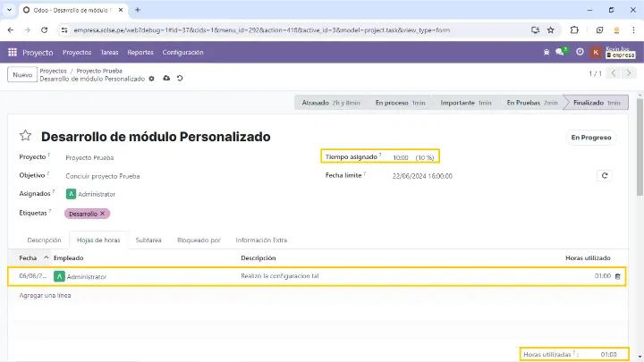Viewport: 644px width, 362px height.
Task: Open the Odoo apps grid icon
Action: pos(13,53)
